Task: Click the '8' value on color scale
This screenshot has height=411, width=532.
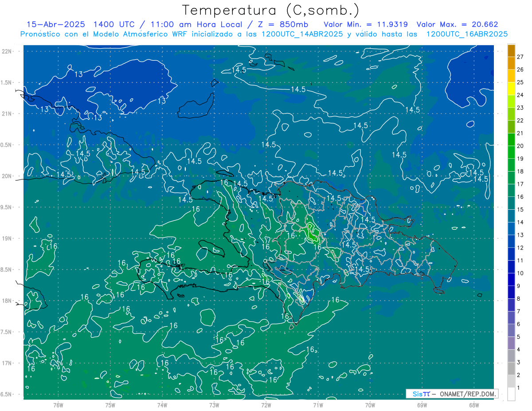Action: tap(519, 299)
